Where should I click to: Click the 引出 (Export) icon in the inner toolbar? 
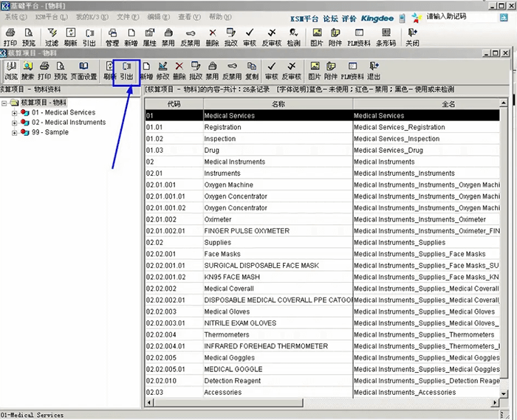click(126, 70)
